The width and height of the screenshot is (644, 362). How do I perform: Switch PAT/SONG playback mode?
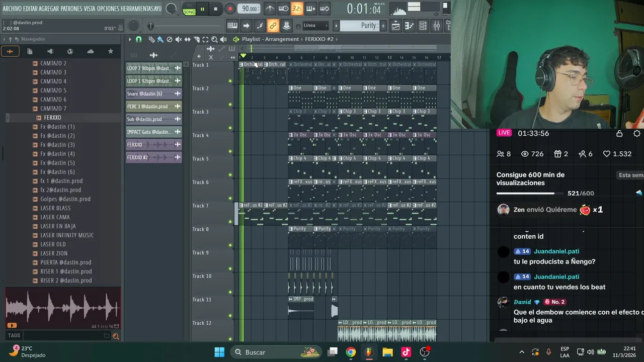[189, 9]
